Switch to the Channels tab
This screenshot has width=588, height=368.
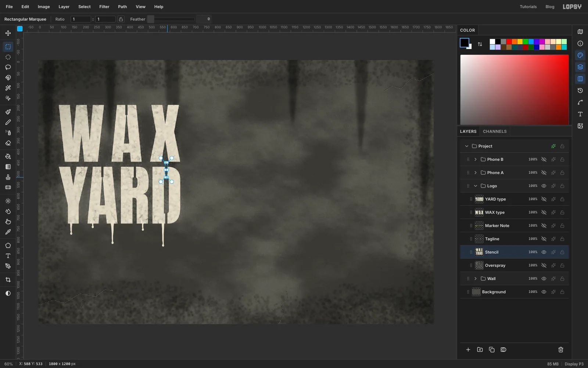[495, 131]
